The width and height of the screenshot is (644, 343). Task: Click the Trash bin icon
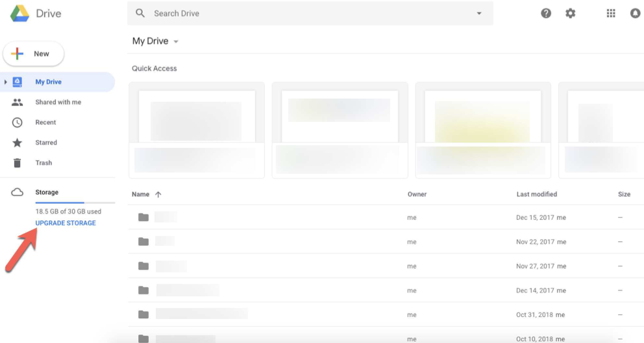point(17,163)
